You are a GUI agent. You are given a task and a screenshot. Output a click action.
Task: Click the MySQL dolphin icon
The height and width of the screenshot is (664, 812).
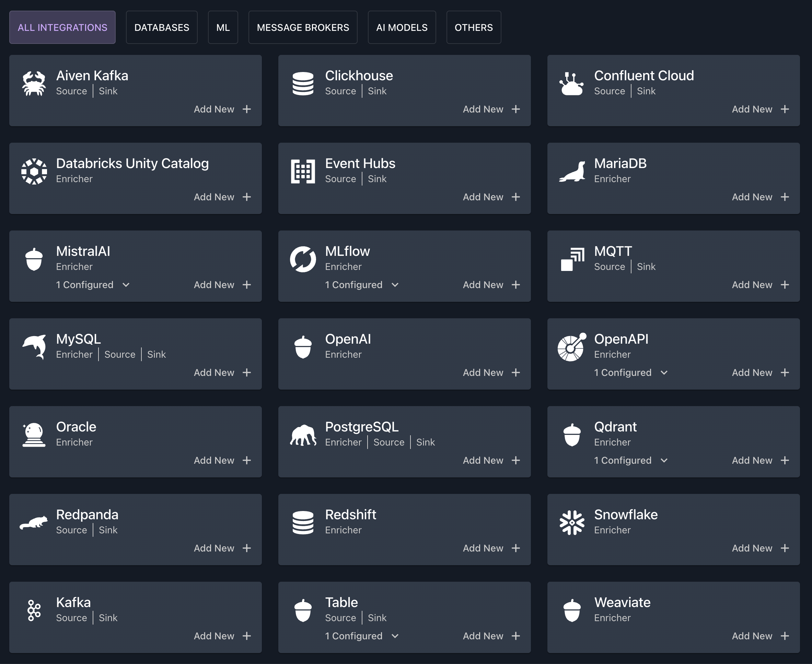(x=34, y=347)
